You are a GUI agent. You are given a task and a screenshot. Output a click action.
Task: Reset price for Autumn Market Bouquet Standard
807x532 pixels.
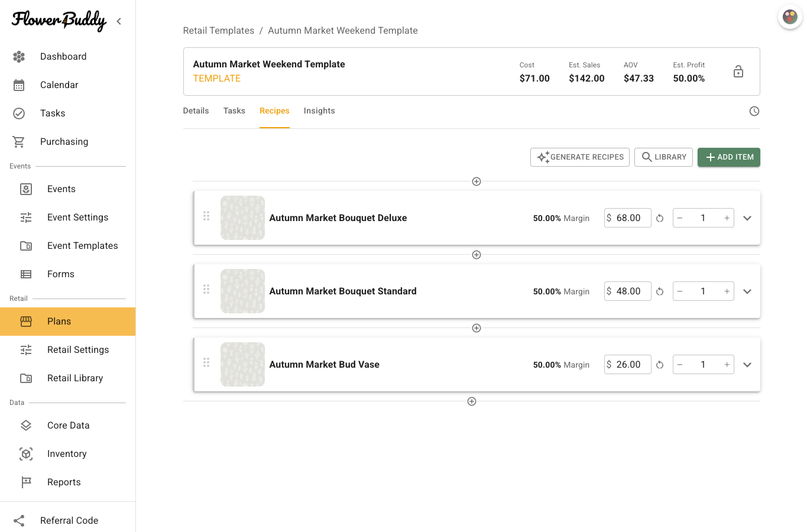point(660,291)
